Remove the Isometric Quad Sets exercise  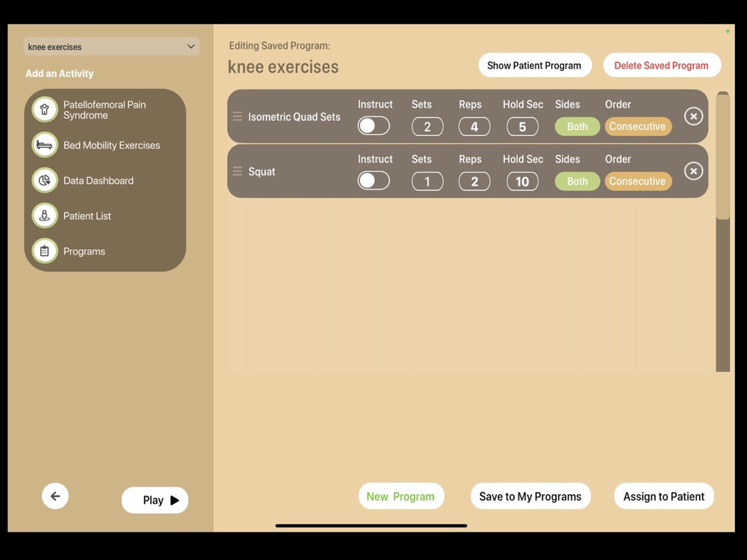click(x=693, y=116)
